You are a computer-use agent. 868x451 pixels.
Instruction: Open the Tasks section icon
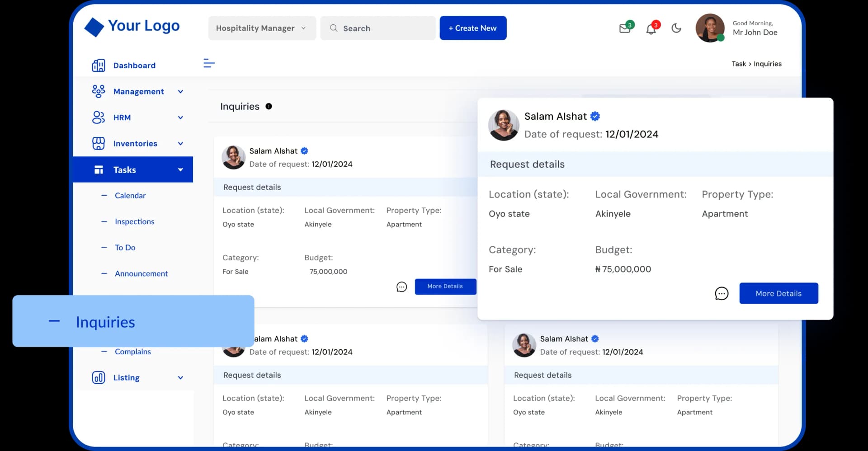pos(98,169)
